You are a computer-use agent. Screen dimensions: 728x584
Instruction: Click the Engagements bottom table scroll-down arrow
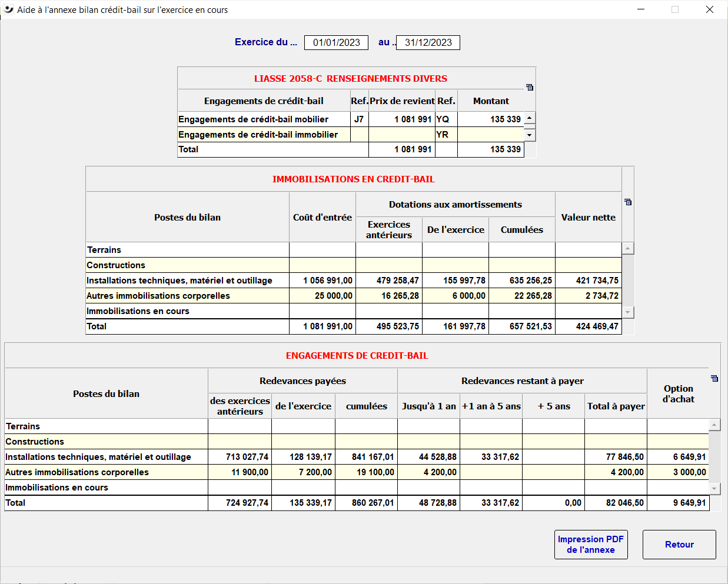714,489
